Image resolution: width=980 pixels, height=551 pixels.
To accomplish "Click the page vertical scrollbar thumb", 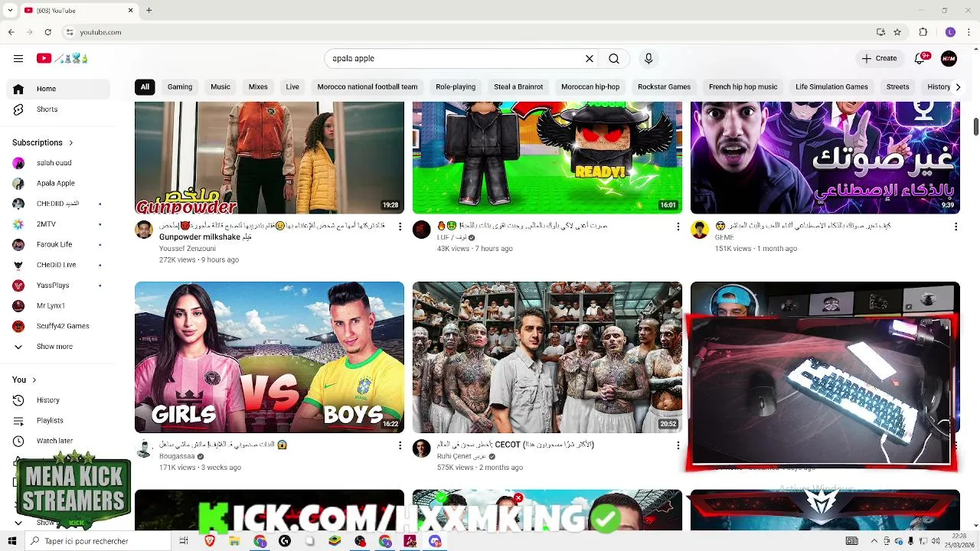I will (976, 127).
